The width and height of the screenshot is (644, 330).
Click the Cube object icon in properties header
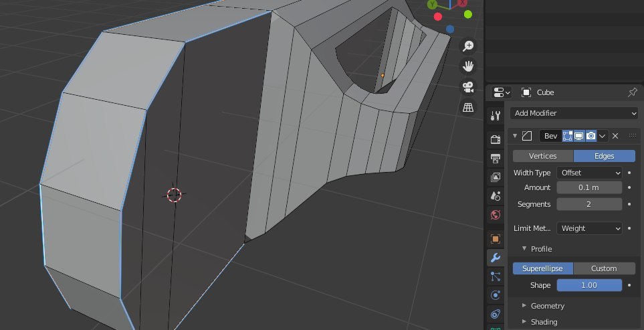click(x=526, y=92)
